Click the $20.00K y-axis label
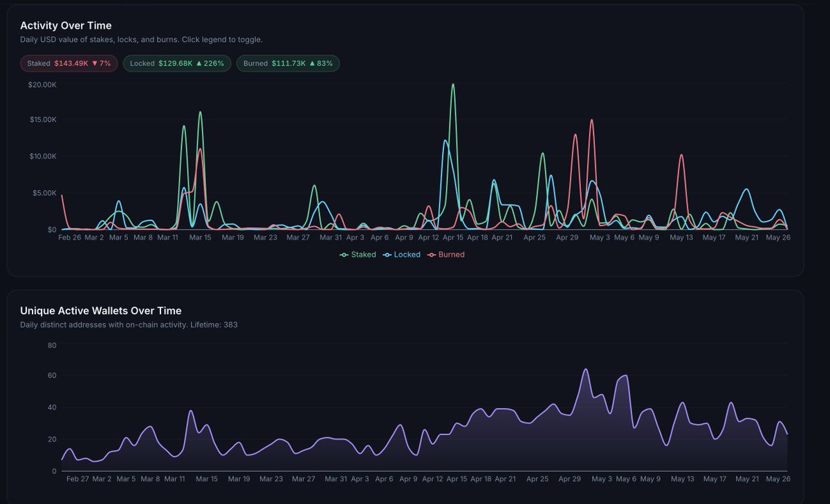The height and width of the screenshot is (504, 830). point(42,84)
